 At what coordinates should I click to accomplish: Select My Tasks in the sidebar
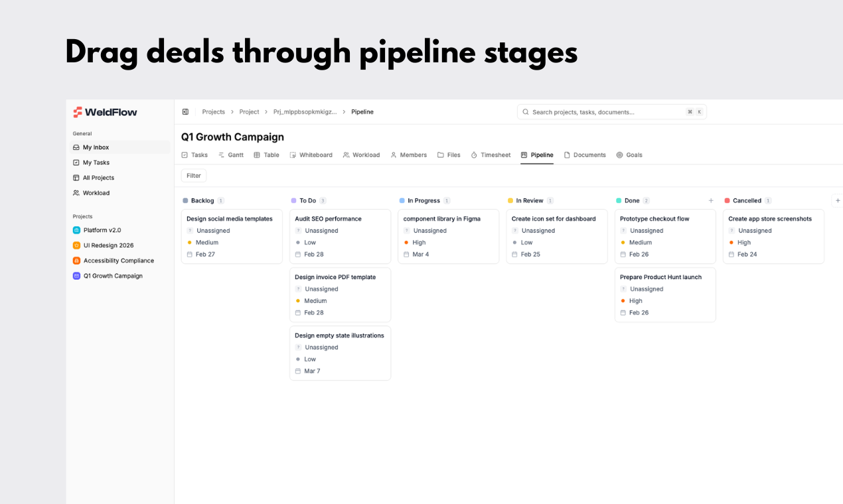96,162
